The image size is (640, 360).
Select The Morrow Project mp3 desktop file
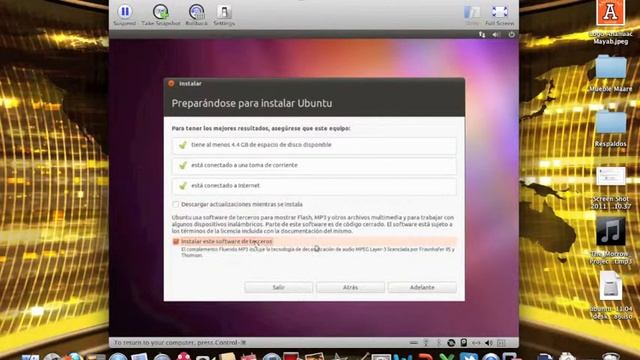(x=611, y=240)
